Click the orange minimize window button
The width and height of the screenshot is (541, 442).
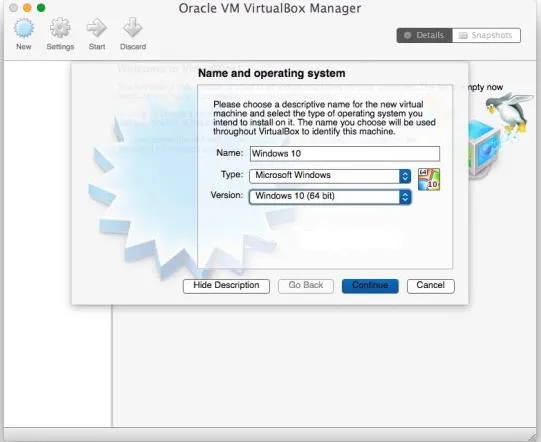pos(27,8)
